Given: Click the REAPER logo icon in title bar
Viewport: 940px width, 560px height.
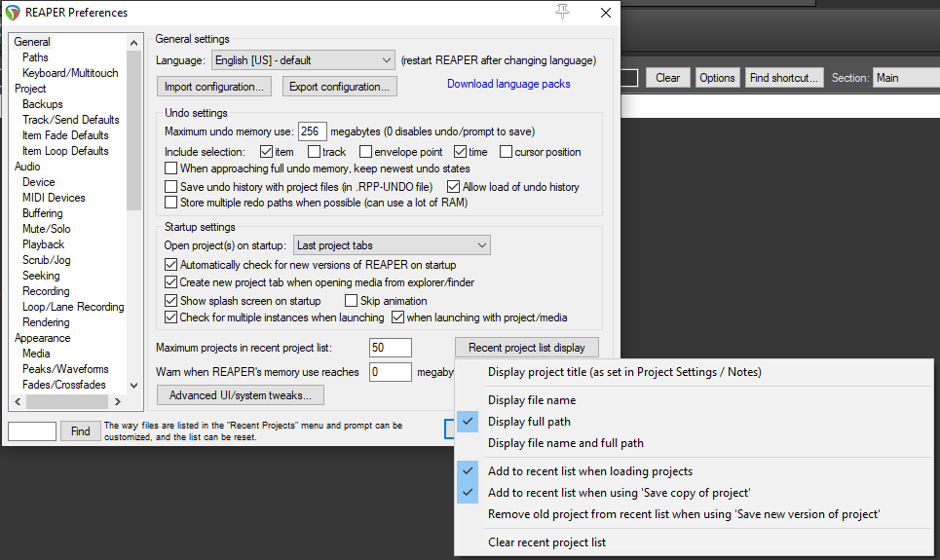Looking at the screenshot, I should [13, 12].
